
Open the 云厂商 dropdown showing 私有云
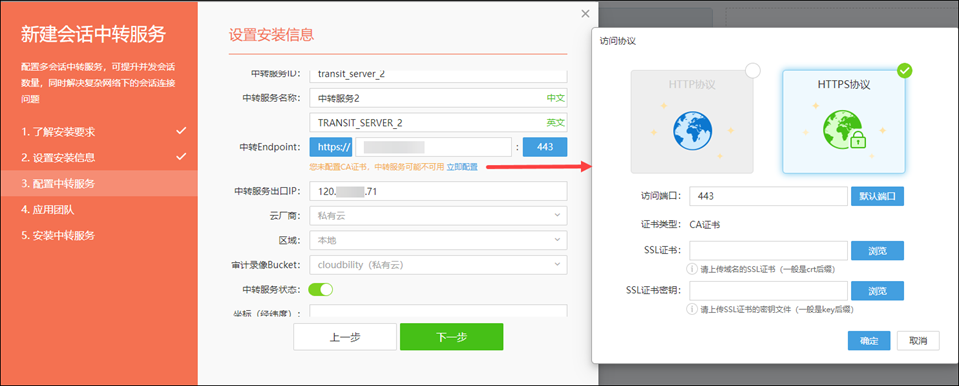438,215
